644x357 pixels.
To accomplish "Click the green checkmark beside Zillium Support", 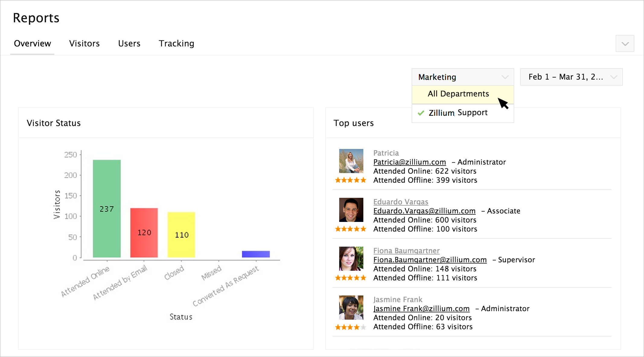I will pos(421,113).
